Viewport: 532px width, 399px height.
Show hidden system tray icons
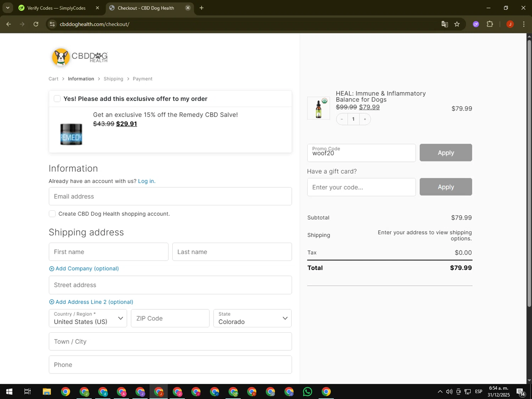440,392
